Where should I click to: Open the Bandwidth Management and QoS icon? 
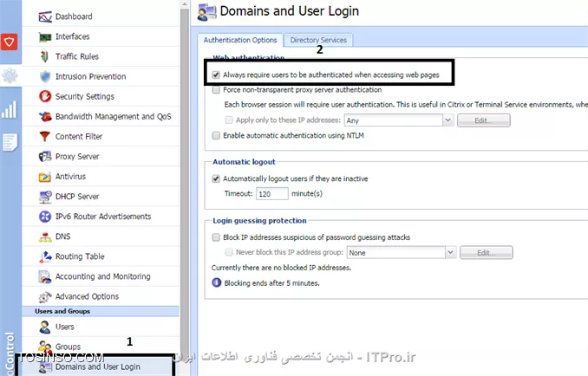pyautogui.click(x=45, y=116)
